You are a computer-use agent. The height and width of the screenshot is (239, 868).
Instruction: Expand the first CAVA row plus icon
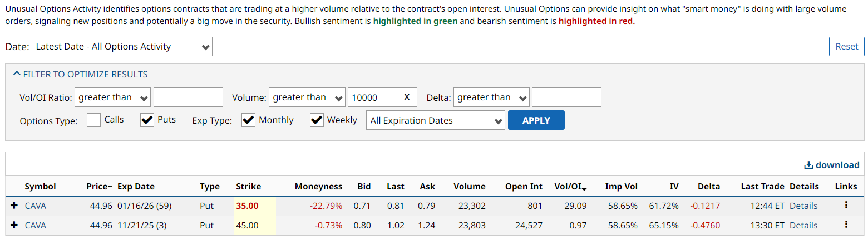pyautogui.click(x=14, y=206)
